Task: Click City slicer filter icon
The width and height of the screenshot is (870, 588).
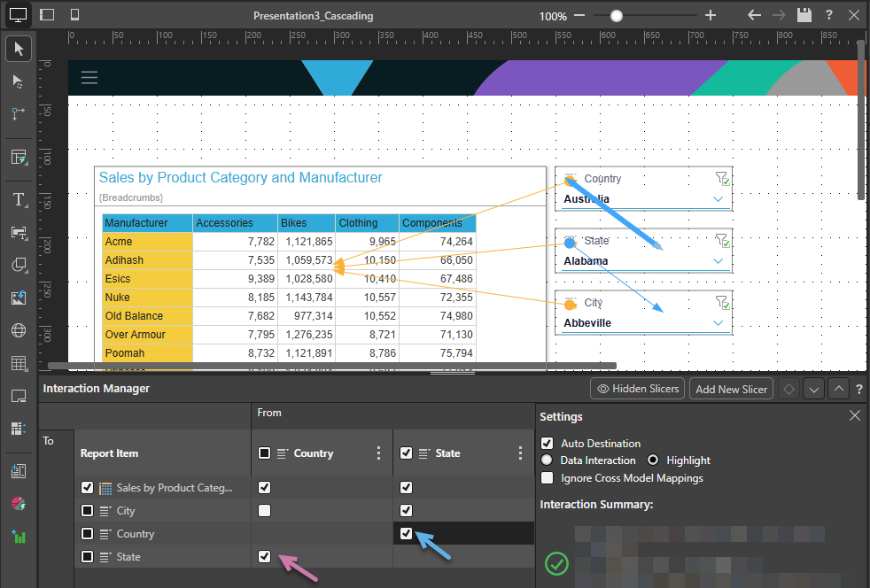Action: point(722,302)
